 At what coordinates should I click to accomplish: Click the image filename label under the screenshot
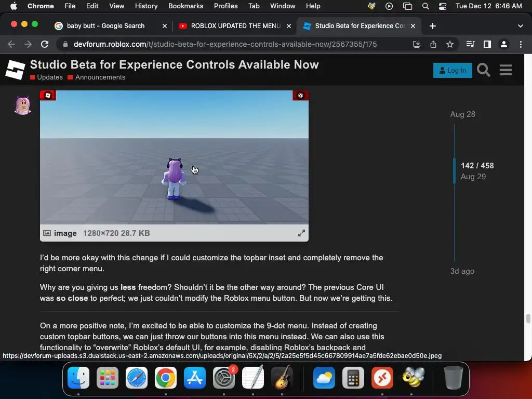[x=65, y=233]
